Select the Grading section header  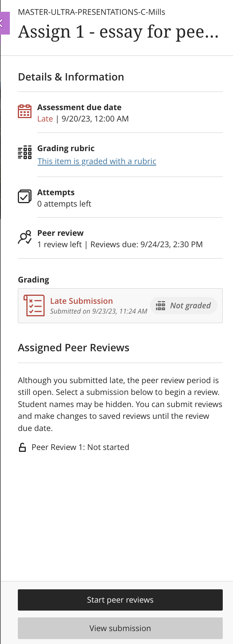(x=33, y=279)
